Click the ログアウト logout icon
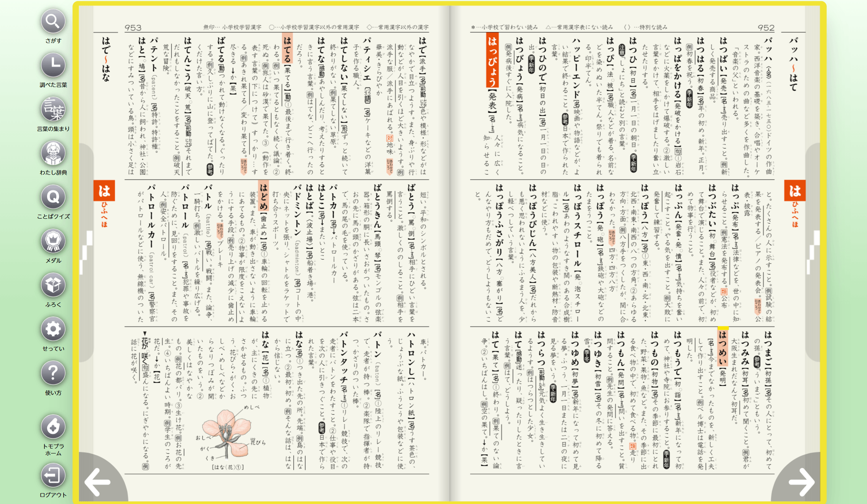 (x=53, y=476)
